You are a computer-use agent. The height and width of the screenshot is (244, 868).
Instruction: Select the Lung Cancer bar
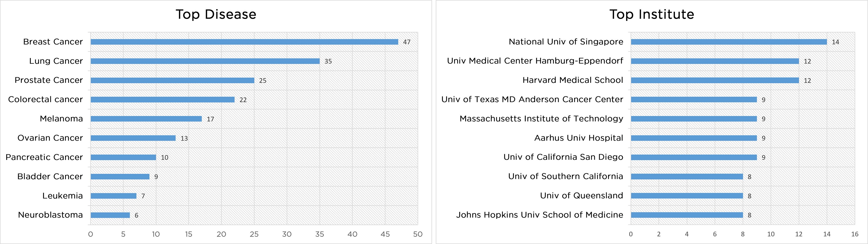(205, 61)
